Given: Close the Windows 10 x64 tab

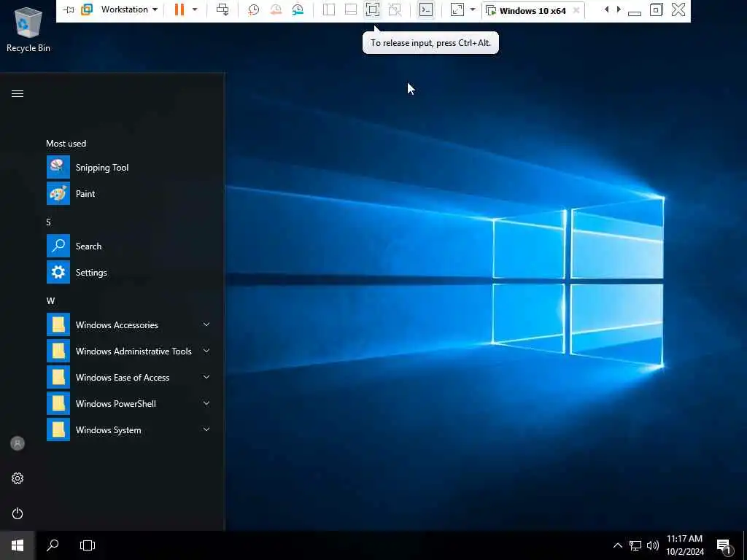Looking at the screenshot, I should (576, 10).
